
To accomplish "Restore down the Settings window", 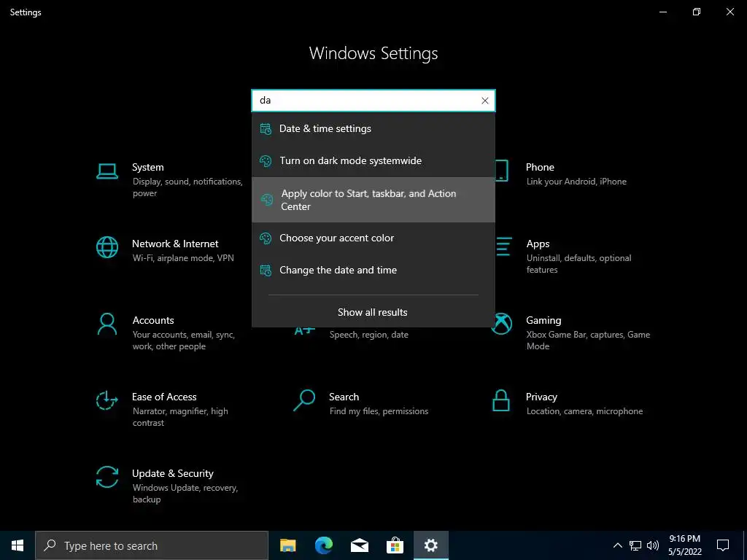I will click(x=697, y=12).
